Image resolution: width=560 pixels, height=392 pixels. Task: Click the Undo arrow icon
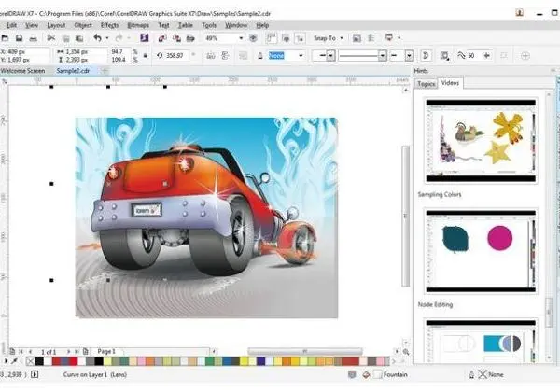(x=97, y=37)
